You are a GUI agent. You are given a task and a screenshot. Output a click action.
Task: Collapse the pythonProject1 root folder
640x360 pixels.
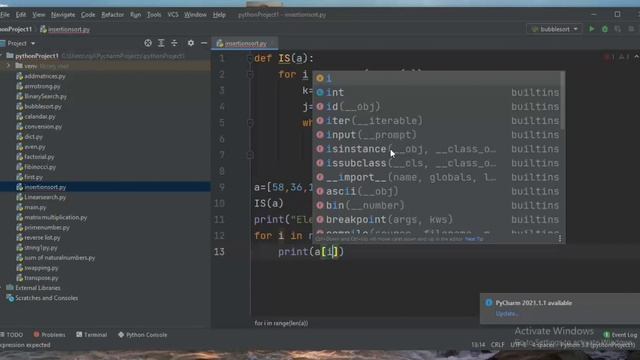2,56
